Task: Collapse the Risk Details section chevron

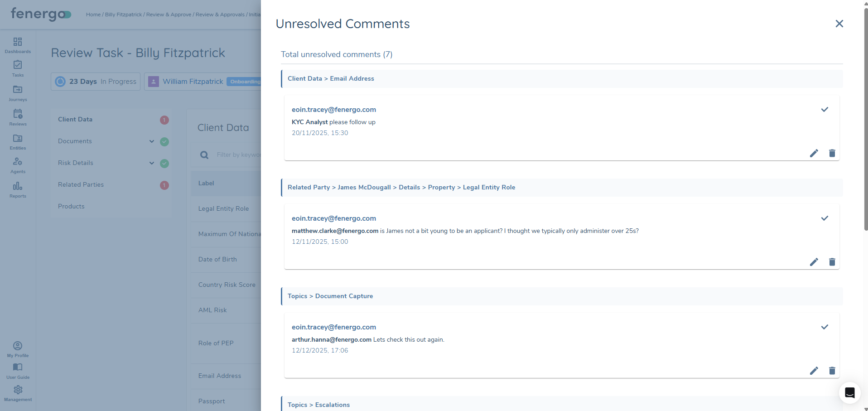Action: tap(152, 163)
